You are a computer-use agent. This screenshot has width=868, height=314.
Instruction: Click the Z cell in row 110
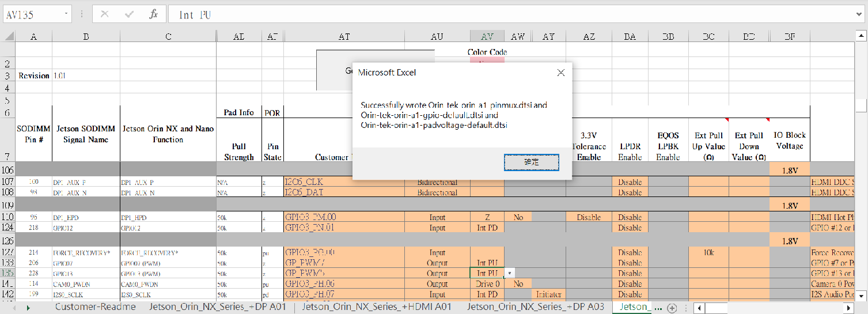click(487, 217)
